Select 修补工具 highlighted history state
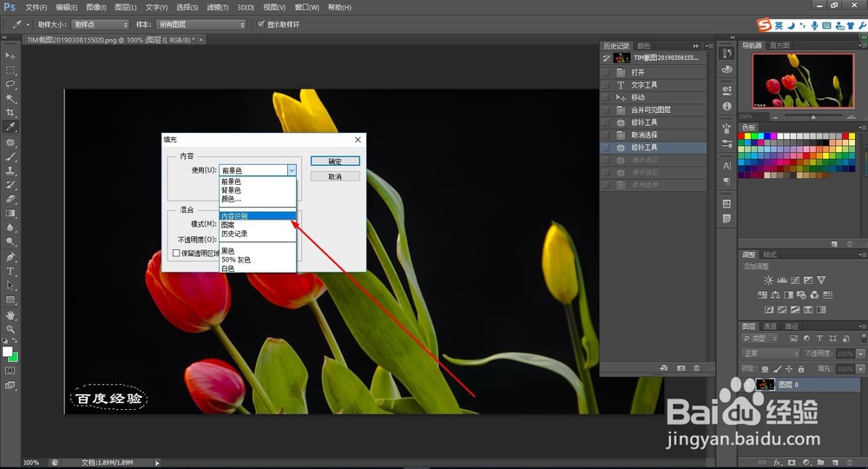Viewport: 868px width, 469px height. coord(654,148)
